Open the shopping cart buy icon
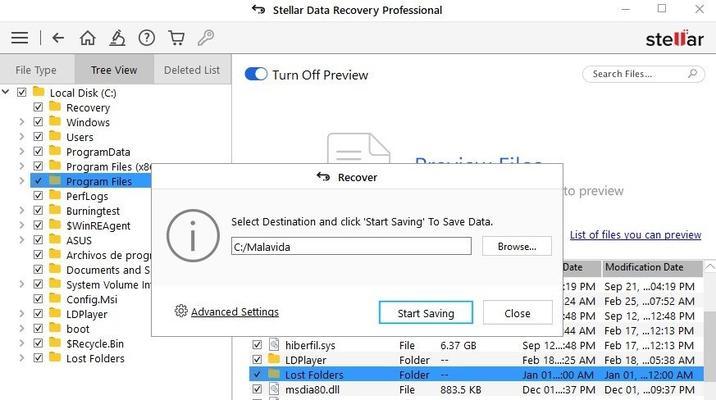Screen dimensions: 716x400 point(176,38)
